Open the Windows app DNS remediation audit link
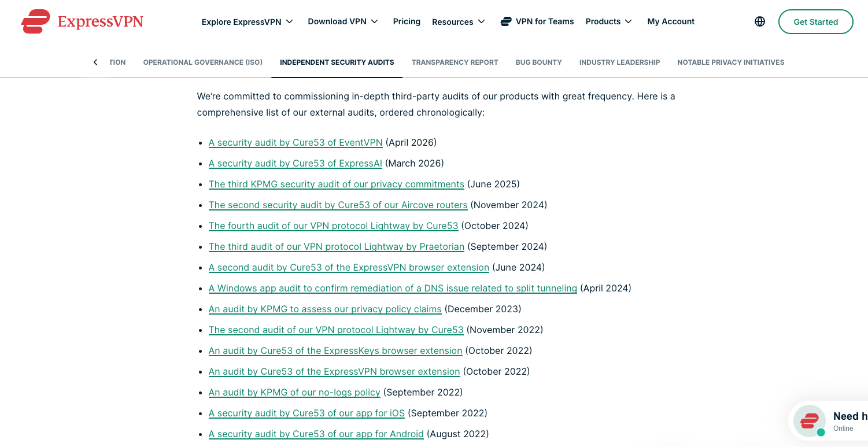 (x=393, y=288)
